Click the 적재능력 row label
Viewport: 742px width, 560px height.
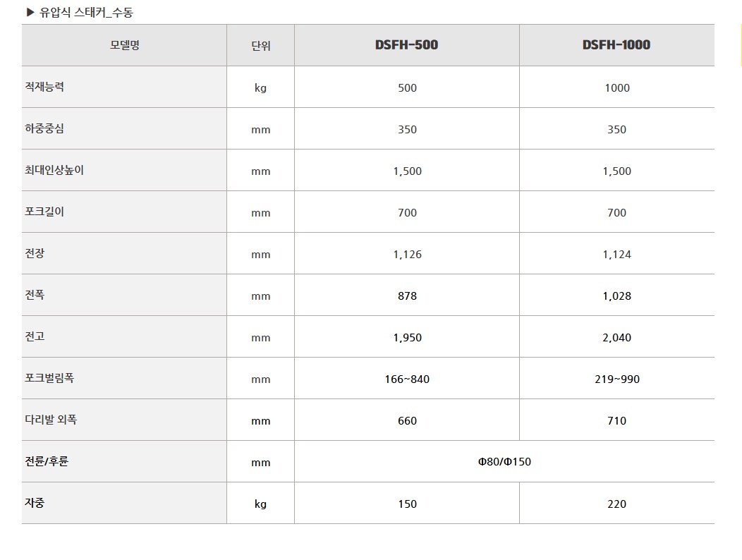tap(44, 87)
